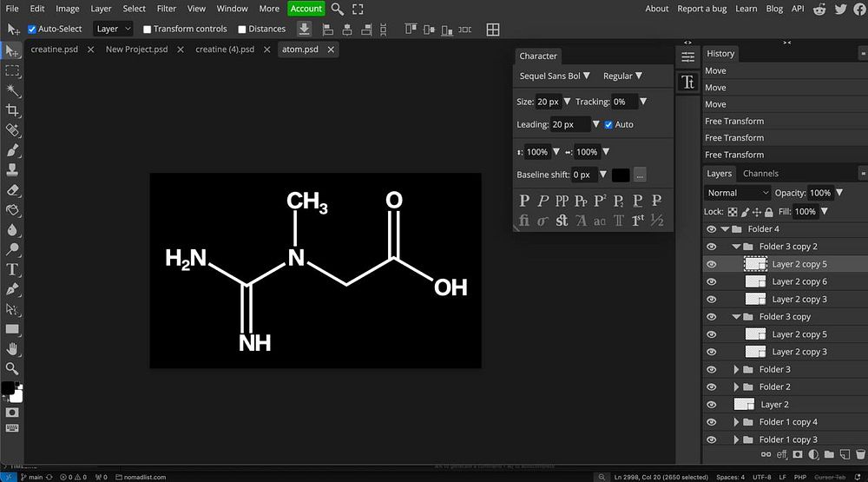Expand the Folder 3 layer group
Screen dimensions: 868x482
tap(737, 369)
